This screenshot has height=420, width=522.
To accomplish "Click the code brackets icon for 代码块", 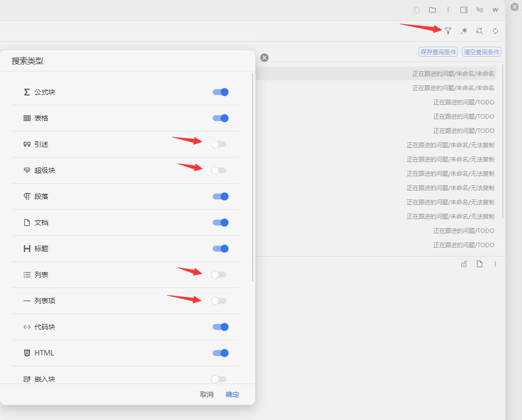I will [x=27, y=327].
